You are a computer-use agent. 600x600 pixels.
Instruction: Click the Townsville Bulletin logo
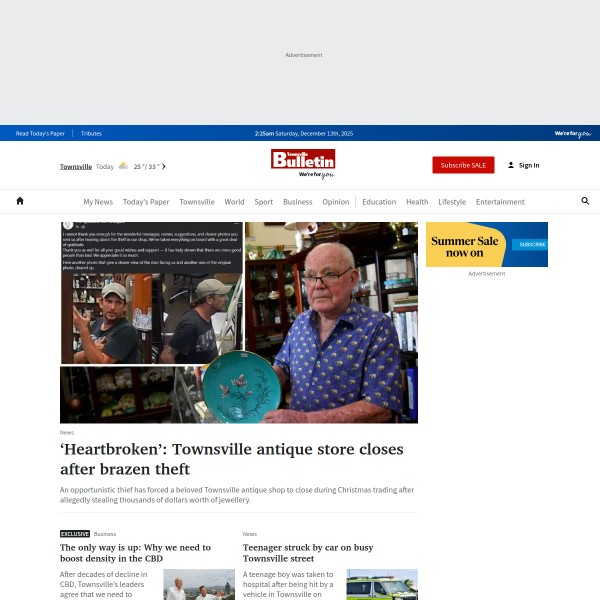(303, 164)
